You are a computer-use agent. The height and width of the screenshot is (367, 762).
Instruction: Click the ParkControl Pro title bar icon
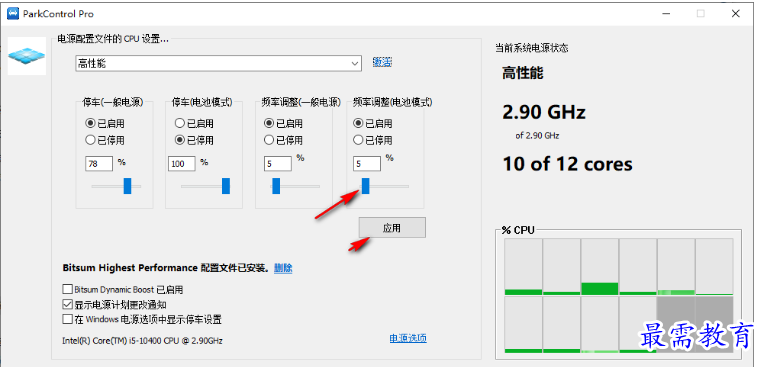[x=13, y=14]
